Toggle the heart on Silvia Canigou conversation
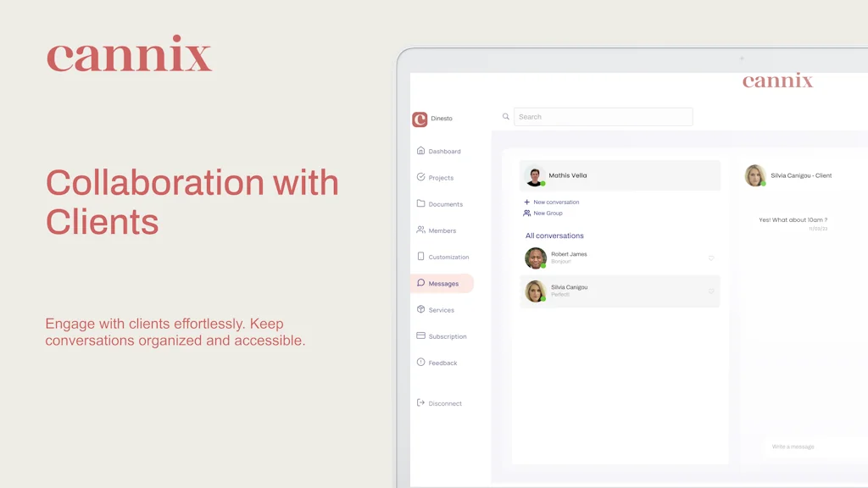Image resolution: width=868 pixels, height=488 pixels. pos(711,291)
